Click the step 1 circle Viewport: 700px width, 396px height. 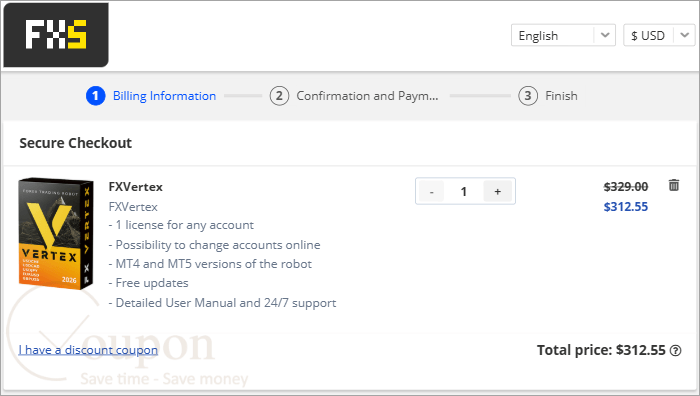[96, 96]
